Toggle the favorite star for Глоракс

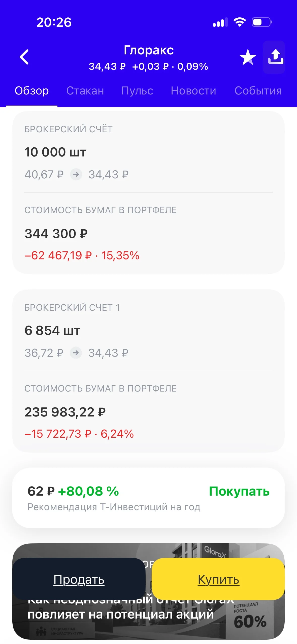248,57
